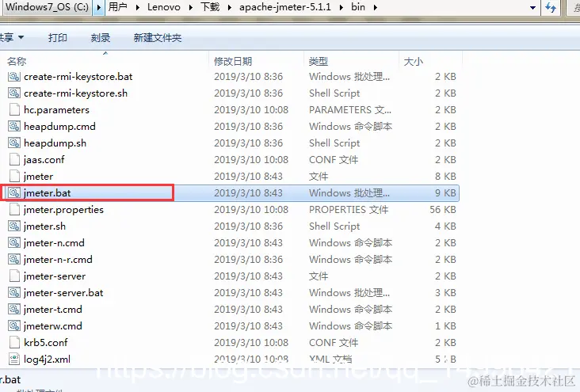The width and height of the screenshot is (580, 392).
Task: Click the 1 KB size of jmeterw.cmd
Action: 445,326
